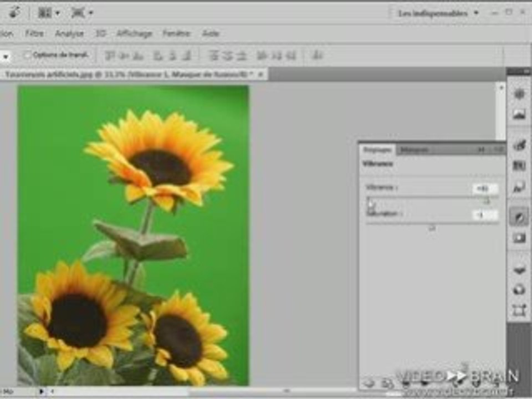Open the 3D menu

[x=100, y=33]
